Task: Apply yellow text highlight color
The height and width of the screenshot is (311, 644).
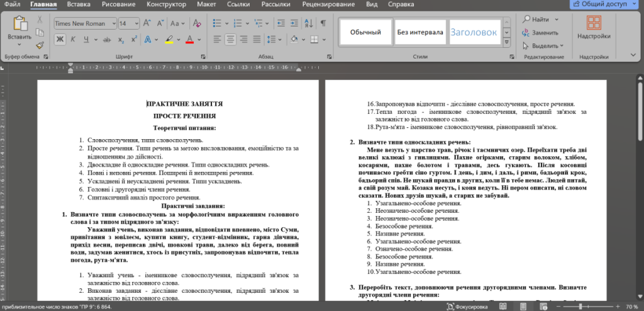Action: [169, 40]
